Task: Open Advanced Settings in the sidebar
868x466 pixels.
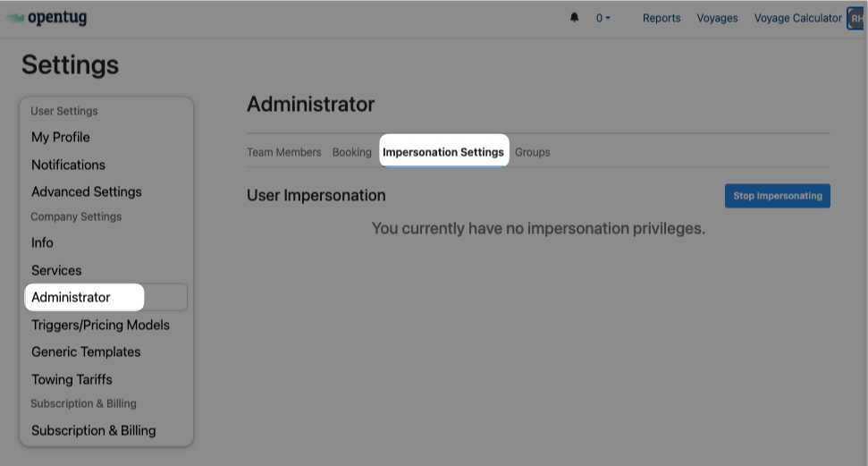Action: click(x=86, y=191)
